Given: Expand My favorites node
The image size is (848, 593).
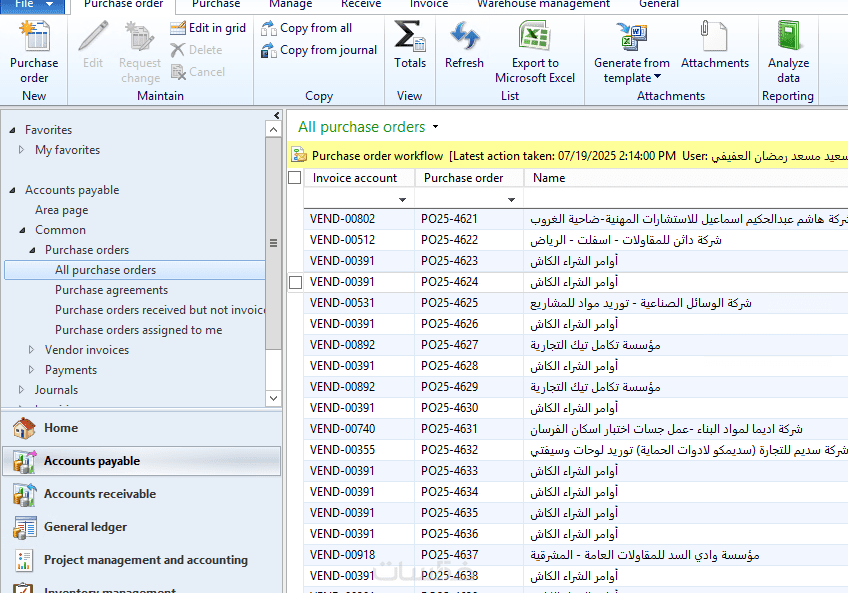Looking at the screenshot, I should click(22, 150).
